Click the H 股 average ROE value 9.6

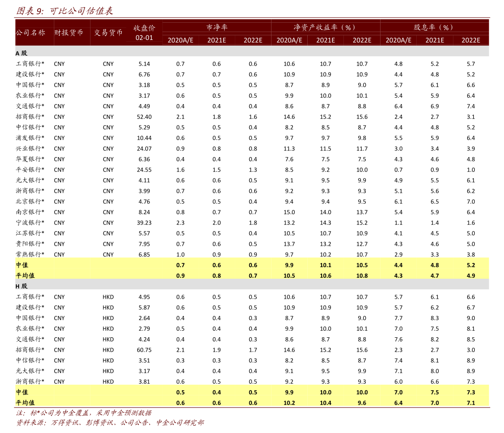pyautogui.click(x=362, y=403)
